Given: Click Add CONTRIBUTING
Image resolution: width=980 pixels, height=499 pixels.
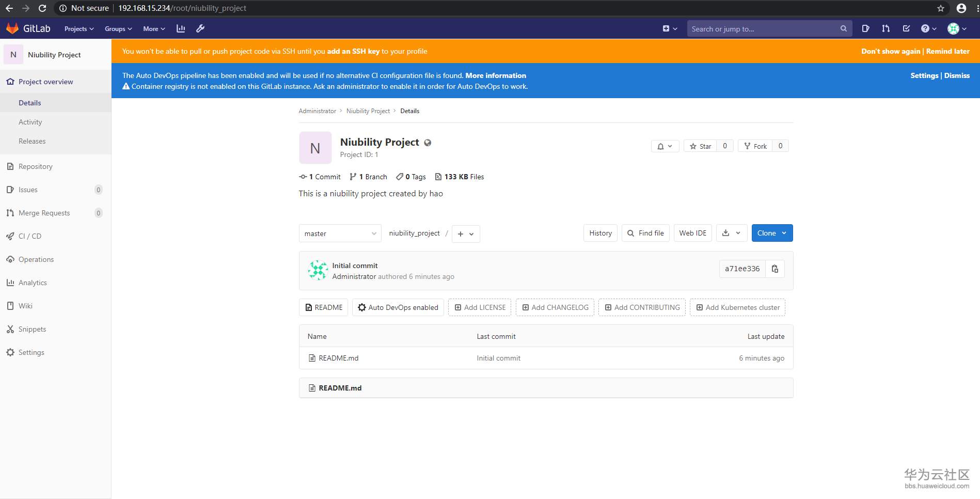Looking at the screenshot, I should click(x=642, y=307).
